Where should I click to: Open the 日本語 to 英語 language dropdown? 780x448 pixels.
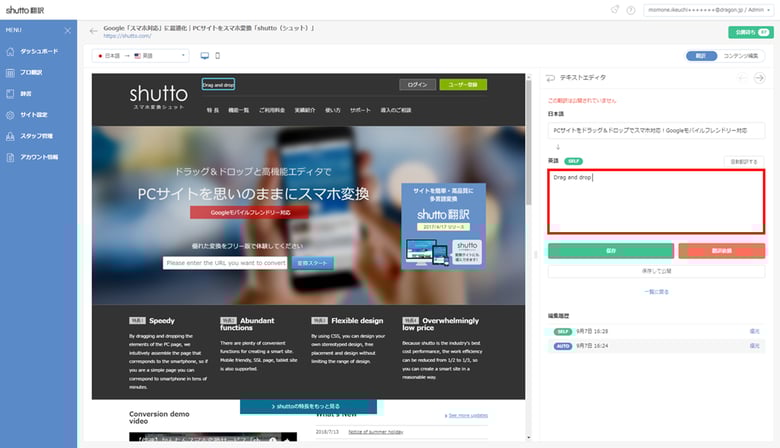tap(141, 56)
